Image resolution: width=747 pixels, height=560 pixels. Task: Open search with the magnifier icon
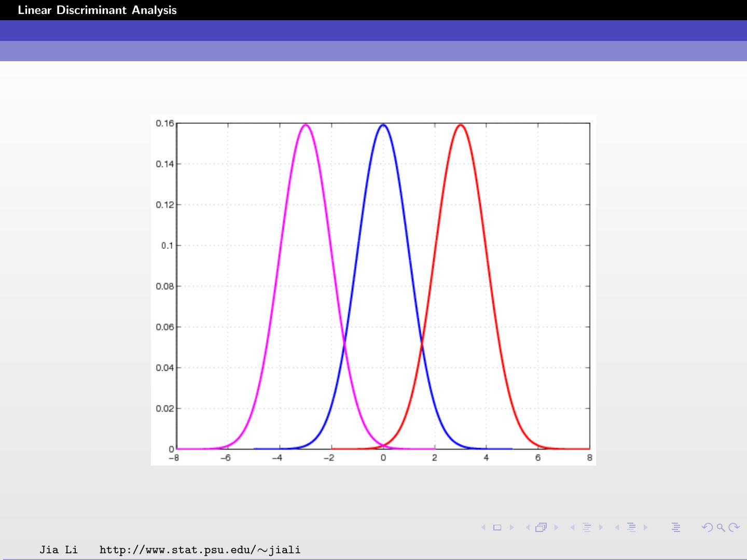tap(721, 527)
